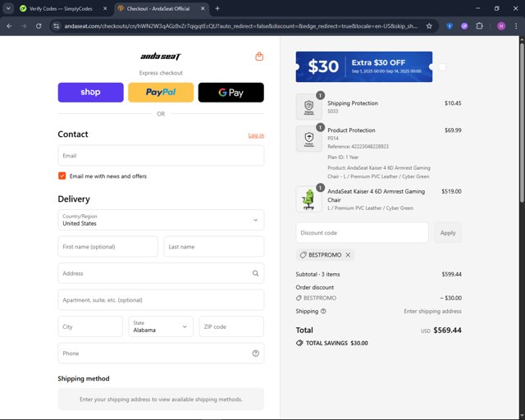Viewport: 525px width, 420px height.
Task: Open the tab search dropdown arrow
Action: (8, 9)
